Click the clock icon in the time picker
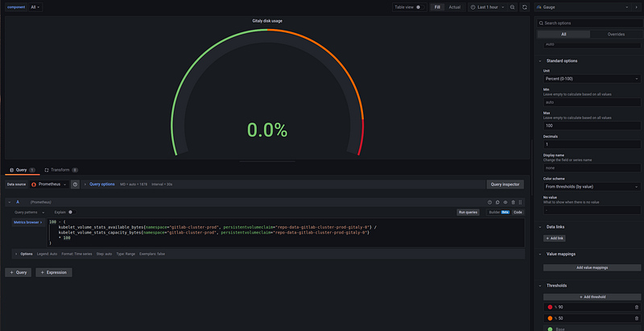Viewport: 644px width, 331px height. coord(473,7)
